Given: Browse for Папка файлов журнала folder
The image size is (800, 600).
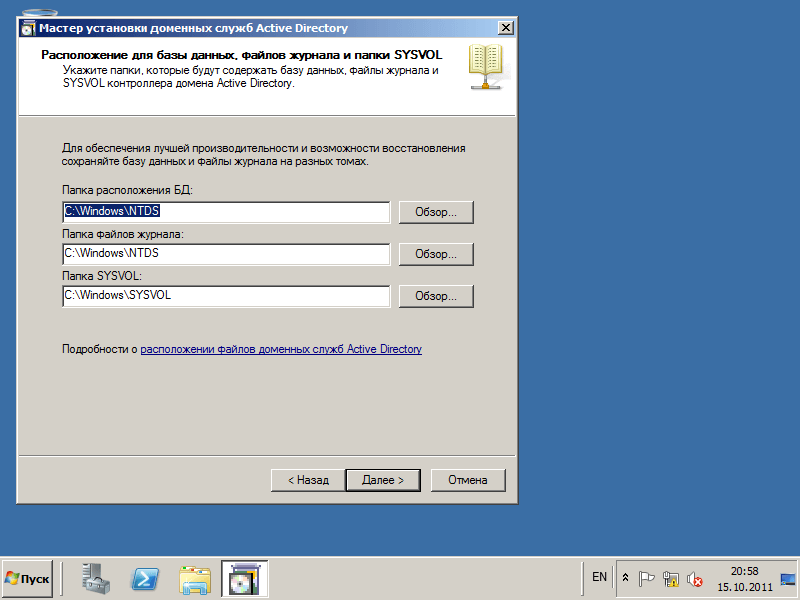Looking at the screenshot, I should click(436, 254).
